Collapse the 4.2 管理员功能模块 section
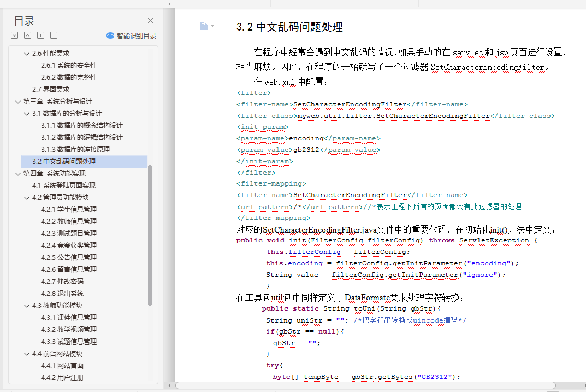 coord(27,198)
